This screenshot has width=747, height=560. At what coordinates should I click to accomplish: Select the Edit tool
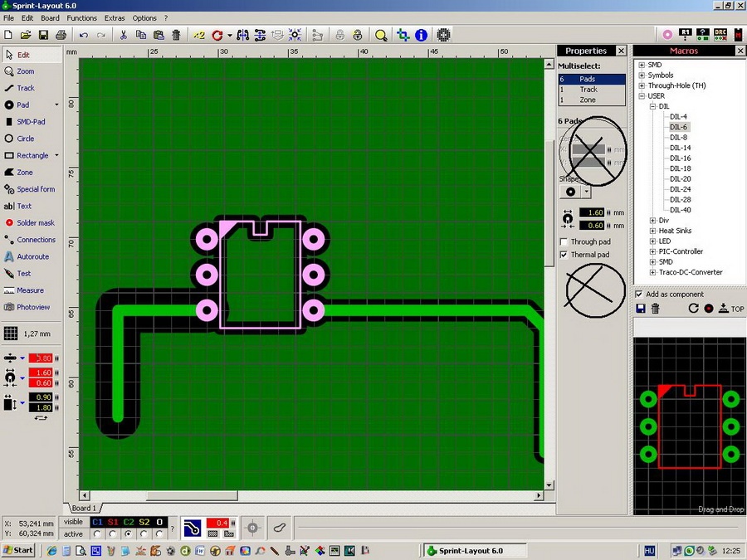(32, 55)
